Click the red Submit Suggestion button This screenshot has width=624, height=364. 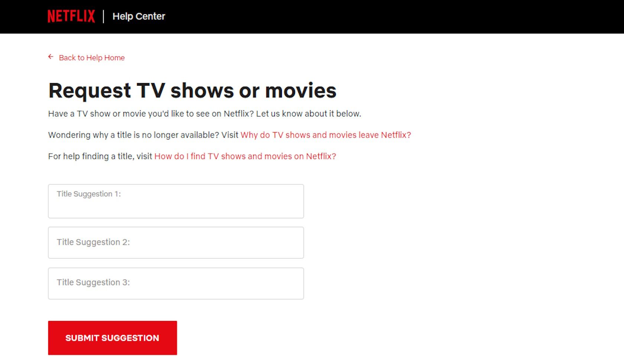coord(112,338)
